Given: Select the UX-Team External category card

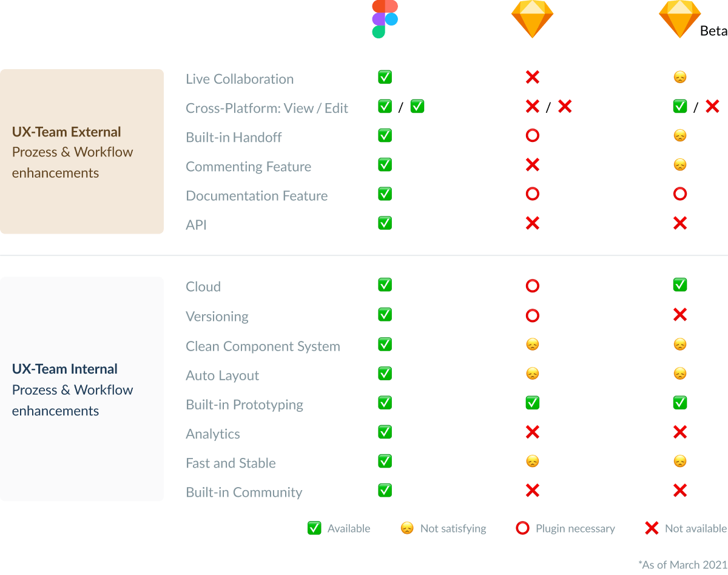Looking at the screenshot, I should [82, 152].
